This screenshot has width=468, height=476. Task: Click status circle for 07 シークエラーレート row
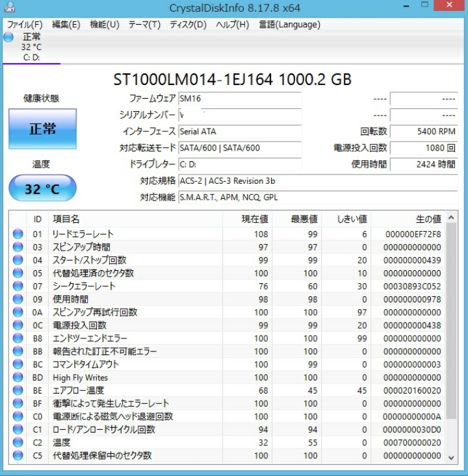point(18,286)
